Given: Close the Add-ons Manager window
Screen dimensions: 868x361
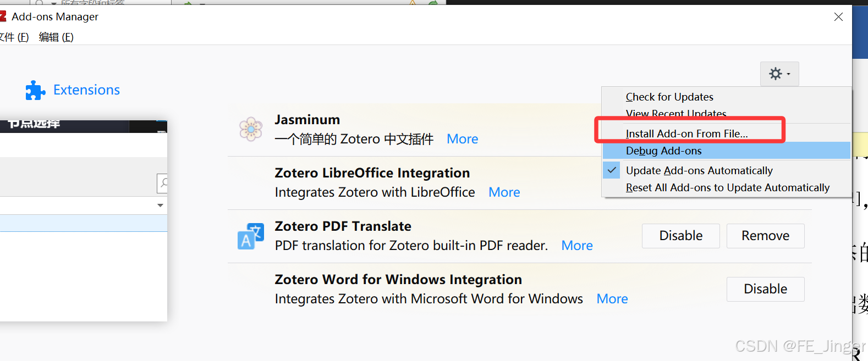Looking at the screenshot, I should pyautogui.click(x=838, y=17).
